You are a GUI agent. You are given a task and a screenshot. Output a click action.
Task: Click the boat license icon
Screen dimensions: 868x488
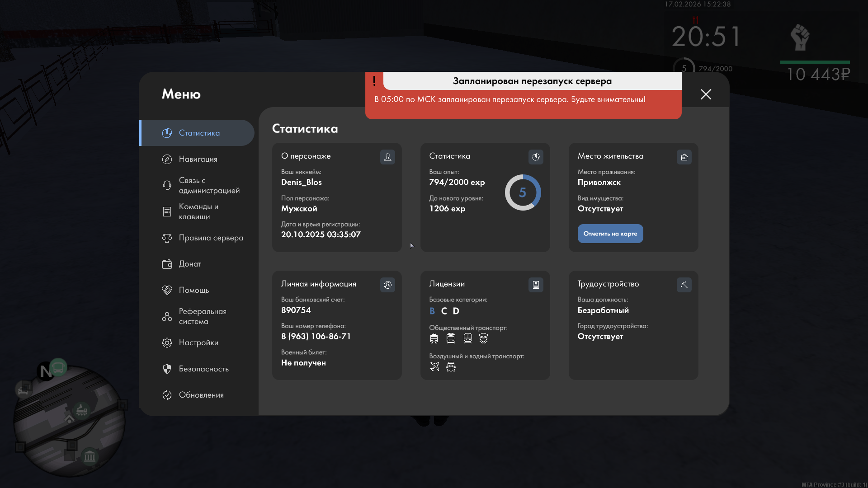(451, 367)
